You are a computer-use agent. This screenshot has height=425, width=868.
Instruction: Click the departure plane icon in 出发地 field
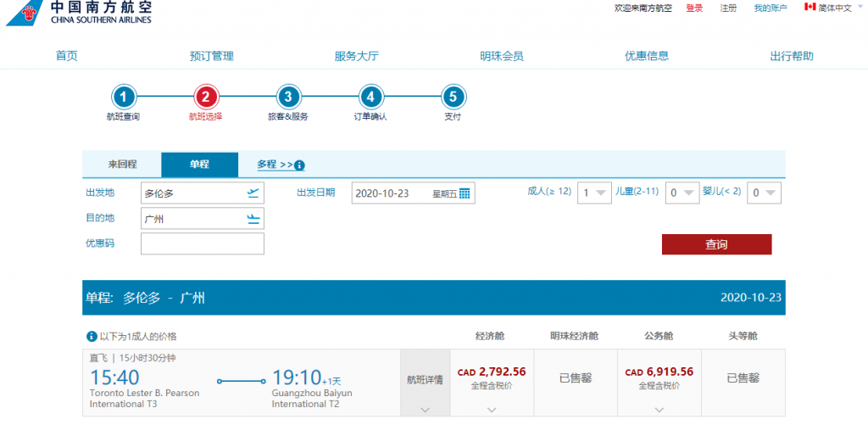pos(253,193)
